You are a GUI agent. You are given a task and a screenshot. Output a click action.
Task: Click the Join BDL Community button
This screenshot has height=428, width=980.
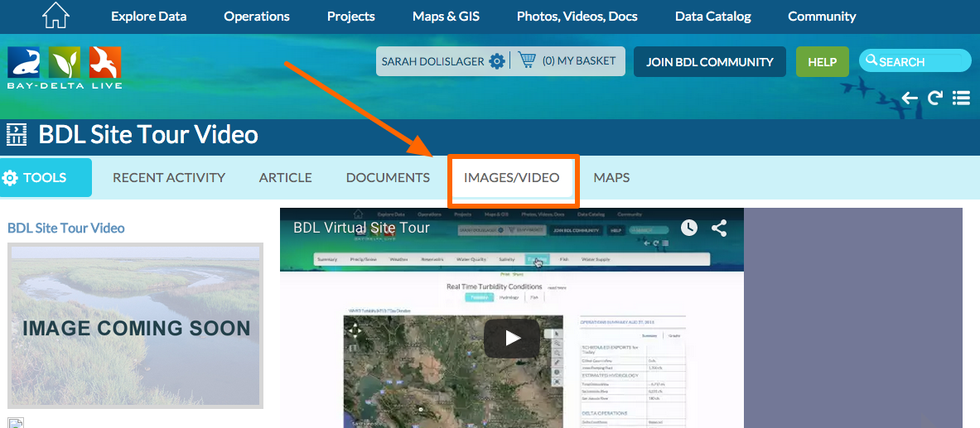(x=710, y=62)
